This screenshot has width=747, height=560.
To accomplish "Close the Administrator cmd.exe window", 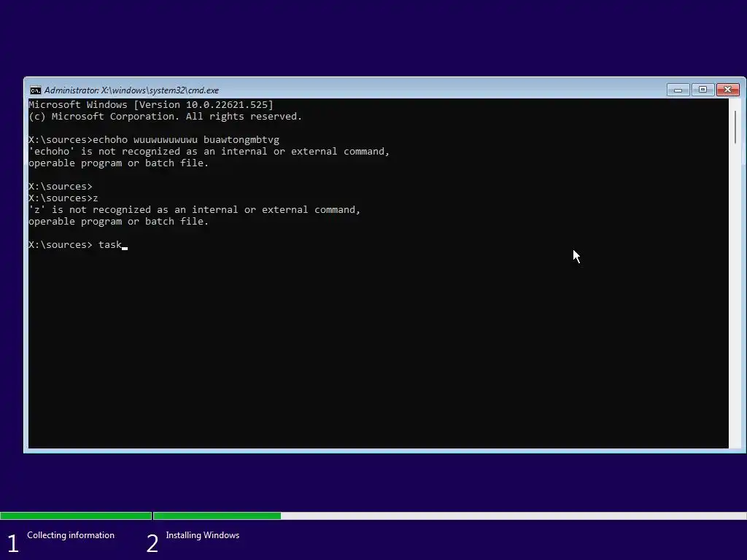I will [727, 90].
